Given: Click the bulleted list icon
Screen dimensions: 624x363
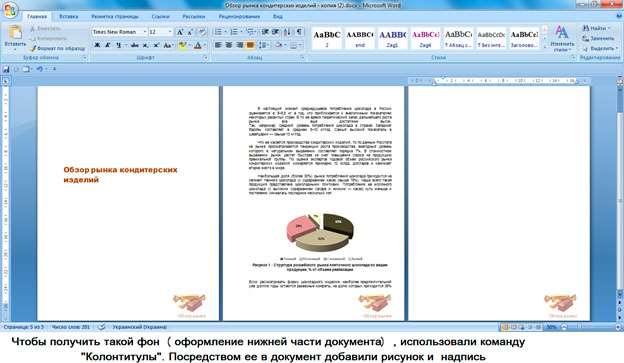Looking at the screenshot, I should tap(219, 32).
